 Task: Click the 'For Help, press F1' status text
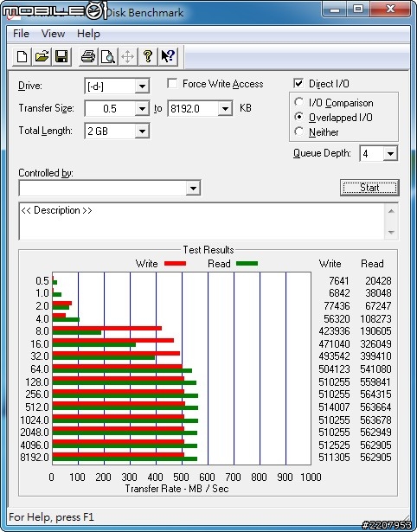51,517
